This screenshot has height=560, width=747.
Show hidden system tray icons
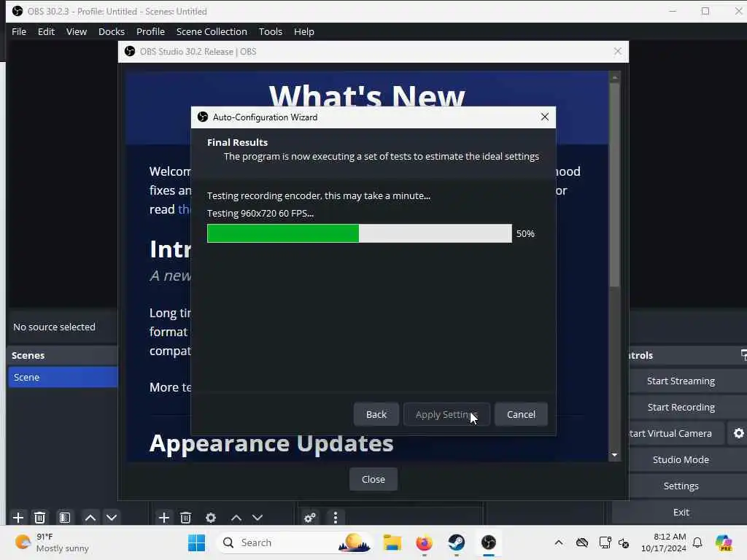pos(559,542)
